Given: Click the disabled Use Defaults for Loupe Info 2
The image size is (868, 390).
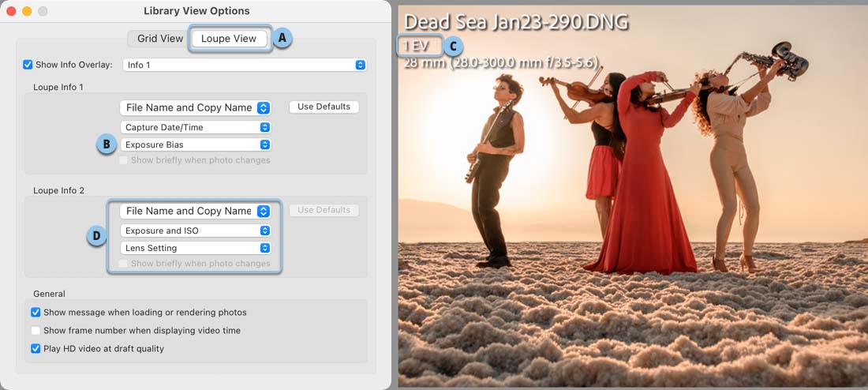Looking at the screenshot, I should pos(324,210).
